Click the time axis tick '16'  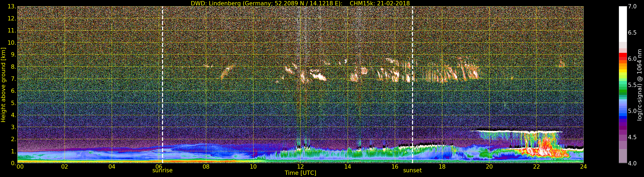(395, 166)
